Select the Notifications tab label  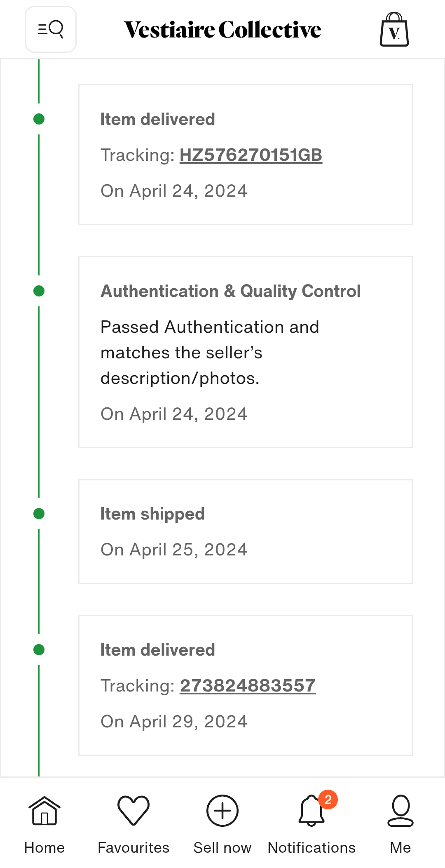pyautogui.click(x=311, y=848)
